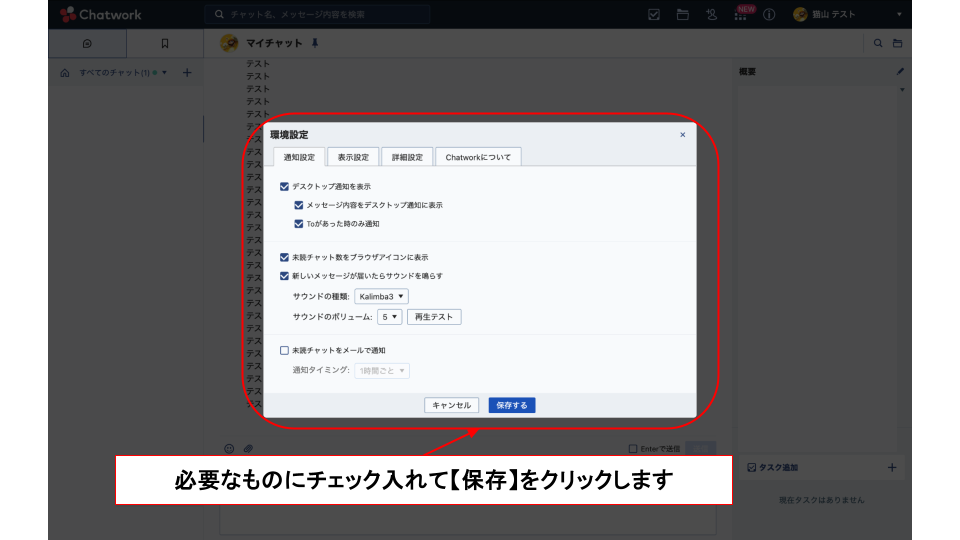Click the emoji smiley icon below chat
This screenshot has height=540, width=960.
[229, 448]
